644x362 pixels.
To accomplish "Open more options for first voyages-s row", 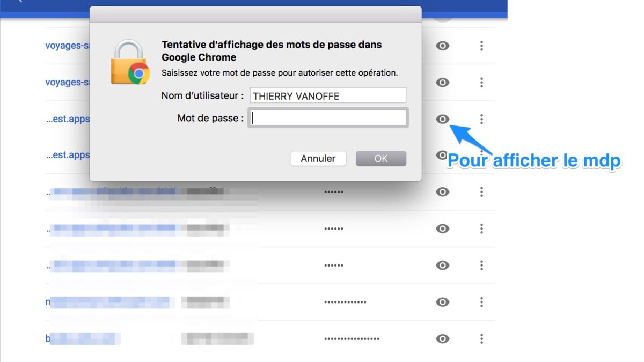I will (x=481, y=46).
